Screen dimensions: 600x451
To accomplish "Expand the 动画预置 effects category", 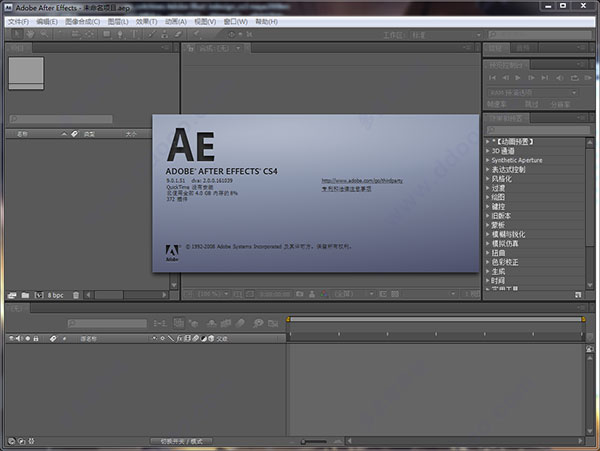I will coord(488,142).
